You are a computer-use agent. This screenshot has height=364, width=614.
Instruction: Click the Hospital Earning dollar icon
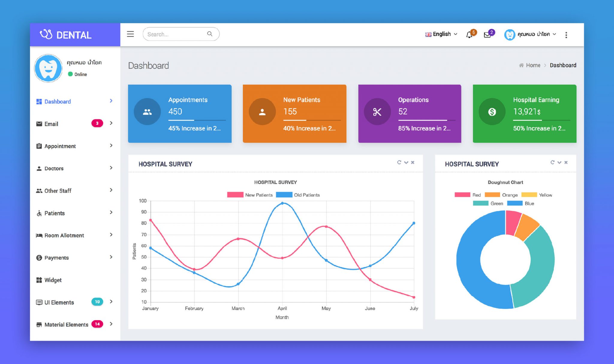pyautogui.click(x=492, y=112)
